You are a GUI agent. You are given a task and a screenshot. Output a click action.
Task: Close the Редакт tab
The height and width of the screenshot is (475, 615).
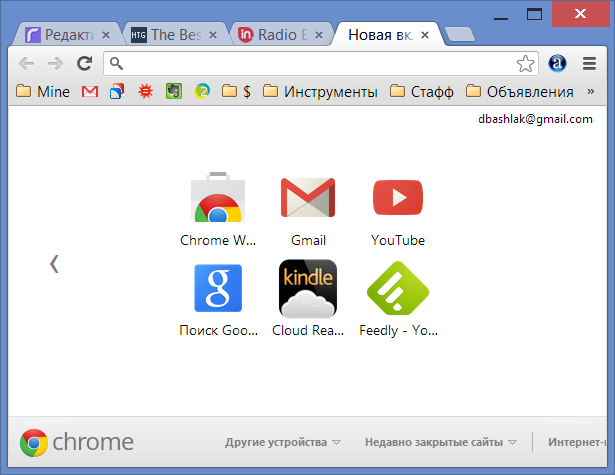point(106,35)
